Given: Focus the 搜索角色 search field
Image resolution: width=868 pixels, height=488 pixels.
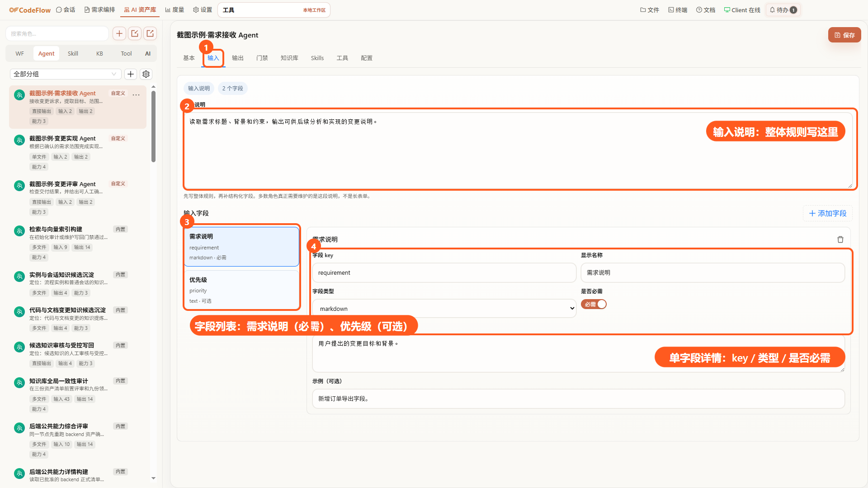Looking at the screenshot, I should tap(57, 33).
